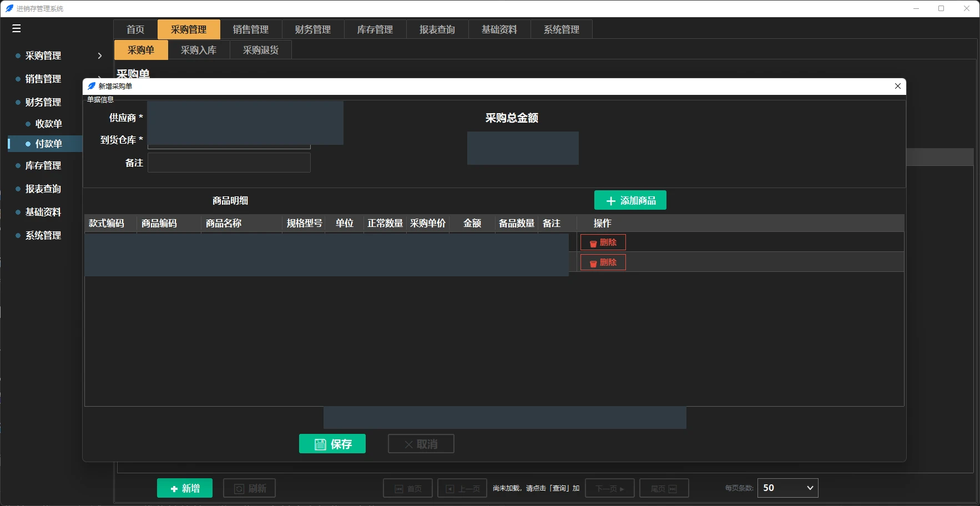Open the 基础资料 top tab

(x=499, y=29)
